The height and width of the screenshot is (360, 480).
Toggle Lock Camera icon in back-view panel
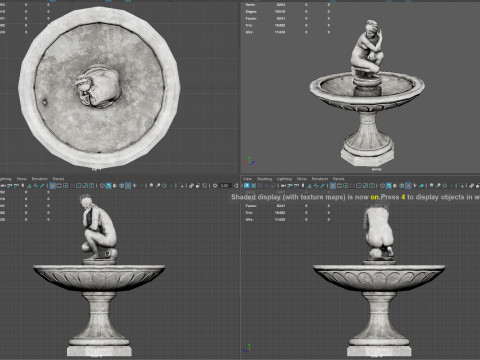[x=289, y=186]
